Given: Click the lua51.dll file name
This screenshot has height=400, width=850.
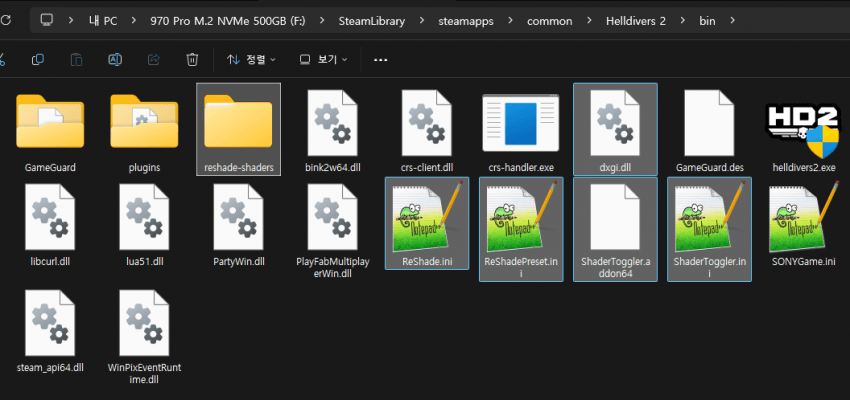Looking at the screenshot, I should (144, 262).
